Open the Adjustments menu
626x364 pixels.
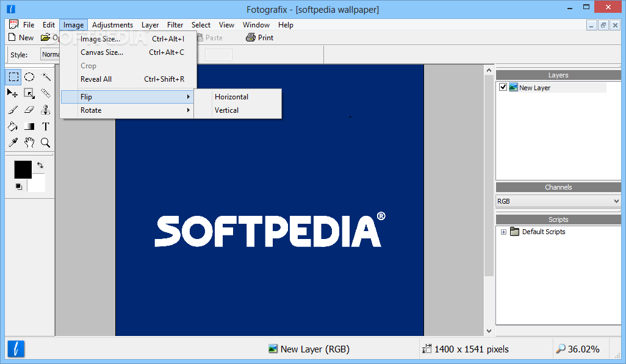(113, 25)
